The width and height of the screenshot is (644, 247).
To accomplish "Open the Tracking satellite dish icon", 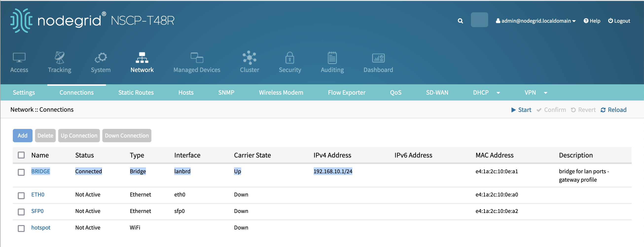I will [x=59, y=58].
